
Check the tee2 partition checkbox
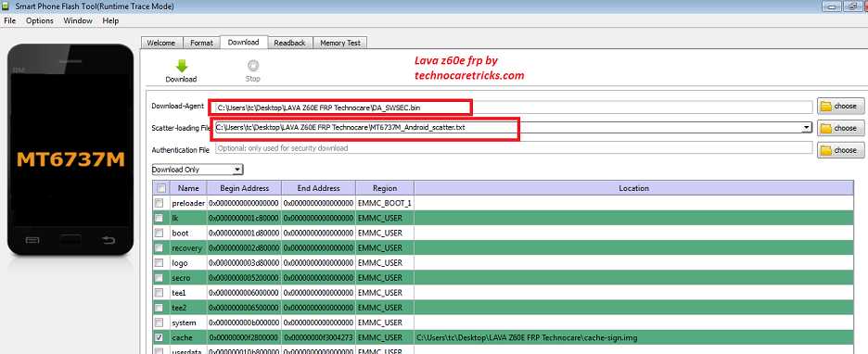click(x=160, y=308)
